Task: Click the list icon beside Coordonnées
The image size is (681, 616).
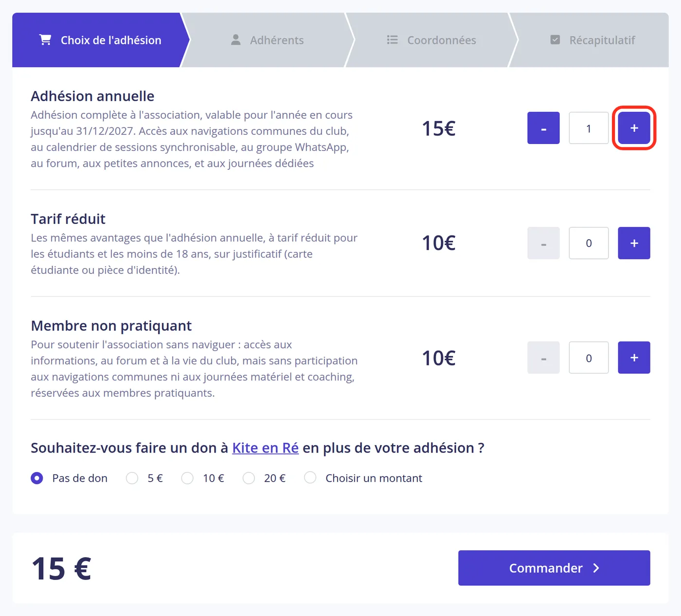Action: pos(392,40)
